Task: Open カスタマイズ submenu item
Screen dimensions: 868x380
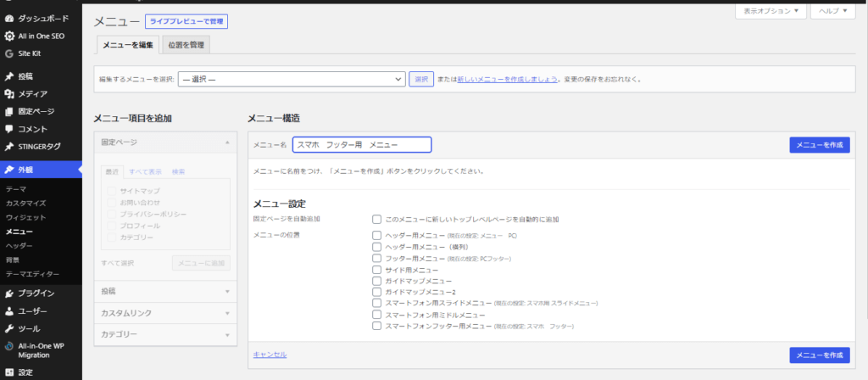Action: (x=25, y=204)
